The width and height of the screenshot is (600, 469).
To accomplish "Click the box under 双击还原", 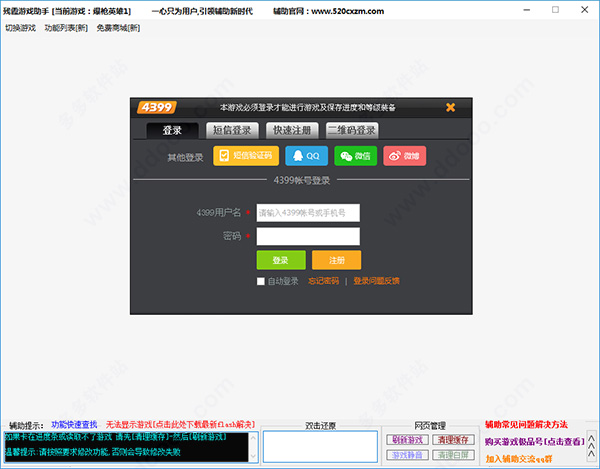I will click(x=320, y=446).
